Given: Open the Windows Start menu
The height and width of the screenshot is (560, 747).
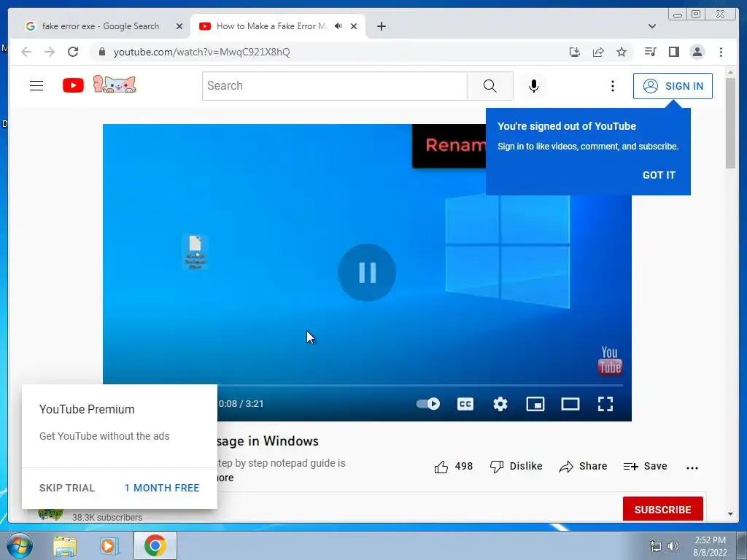Looking at the screenshot, I should [20, 545].
